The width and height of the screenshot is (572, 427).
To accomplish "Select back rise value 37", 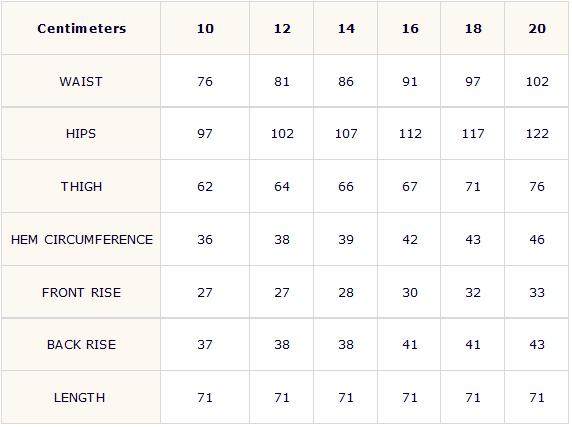I will coord(205,345).
